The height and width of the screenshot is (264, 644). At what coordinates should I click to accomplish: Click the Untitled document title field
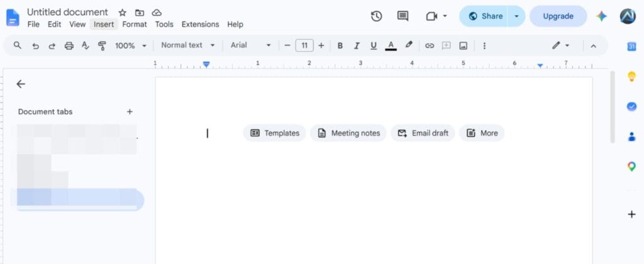click(67, 13)
